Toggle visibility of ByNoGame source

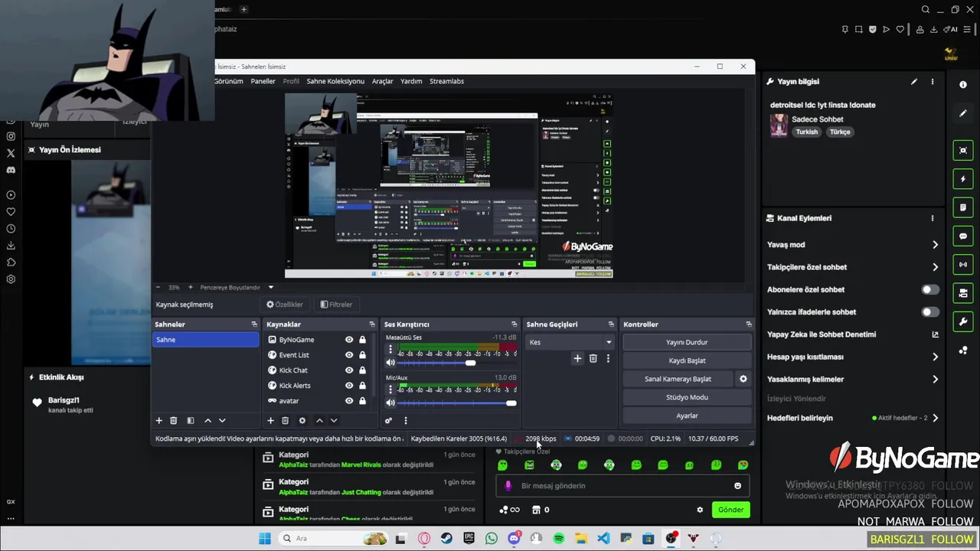click(349, 340)
